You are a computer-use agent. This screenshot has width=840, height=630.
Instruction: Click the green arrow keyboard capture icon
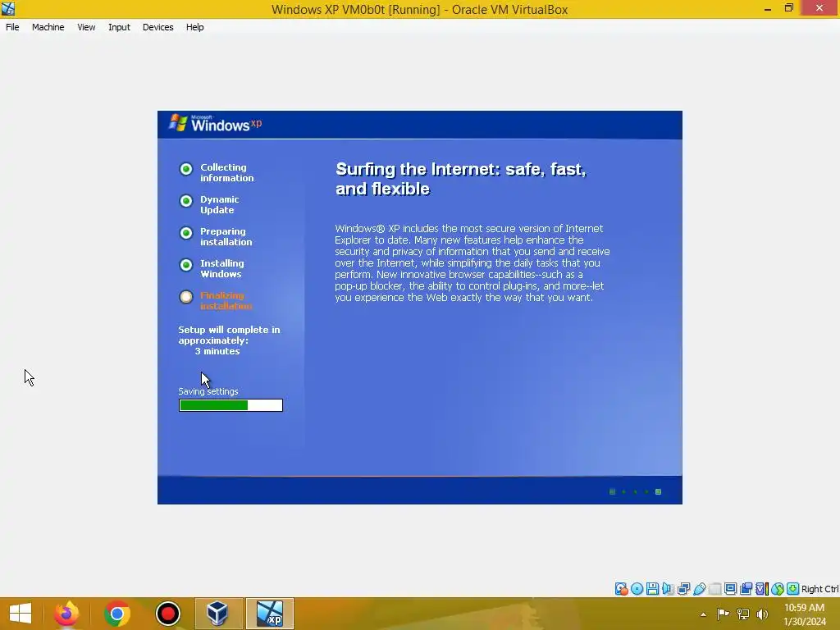tap(793, 589)
